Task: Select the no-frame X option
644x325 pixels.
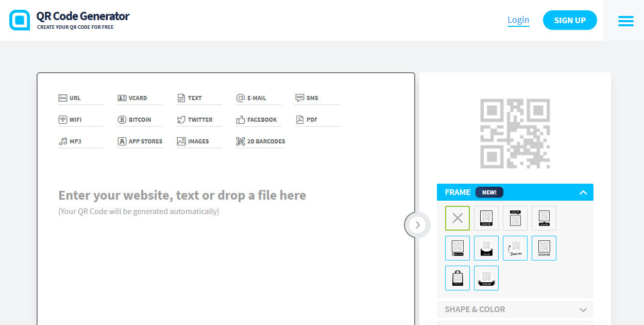Action: pos(457,218)
